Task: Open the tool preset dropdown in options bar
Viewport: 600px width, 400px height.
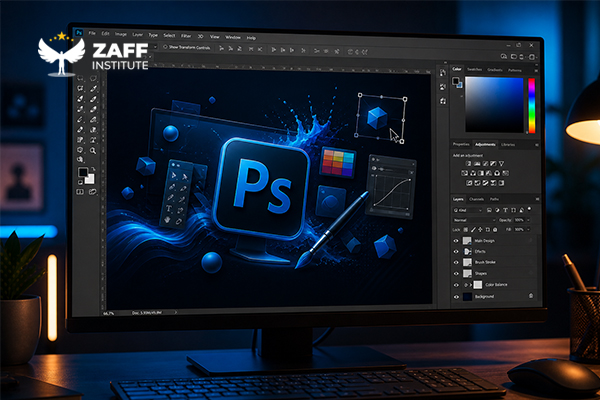Action: [x=155, y=47]
